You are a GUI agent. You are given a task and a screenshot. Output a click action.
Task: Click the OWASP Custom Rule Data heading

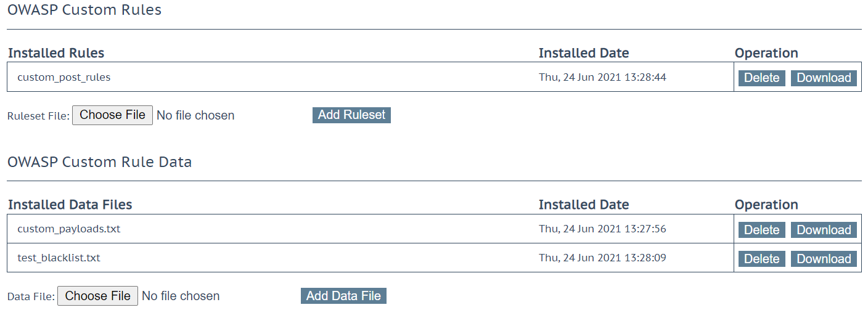99,162
